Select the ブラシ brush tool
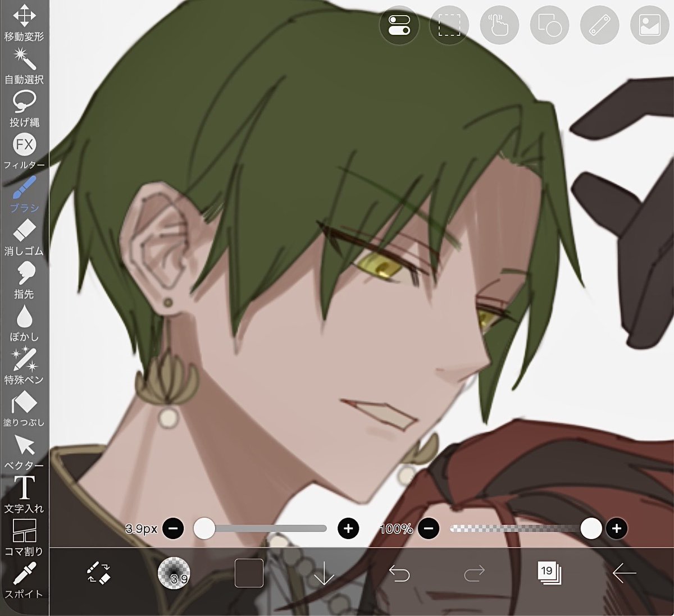Image resolution: width=674 pixels, height=616 pixels. point(24,194)
